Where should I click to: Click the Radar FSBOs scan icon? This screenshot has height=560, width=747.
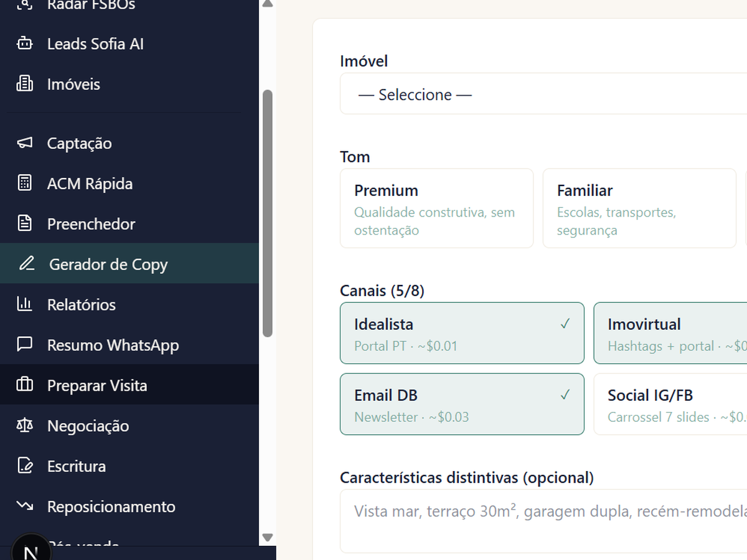coord(24,5)
